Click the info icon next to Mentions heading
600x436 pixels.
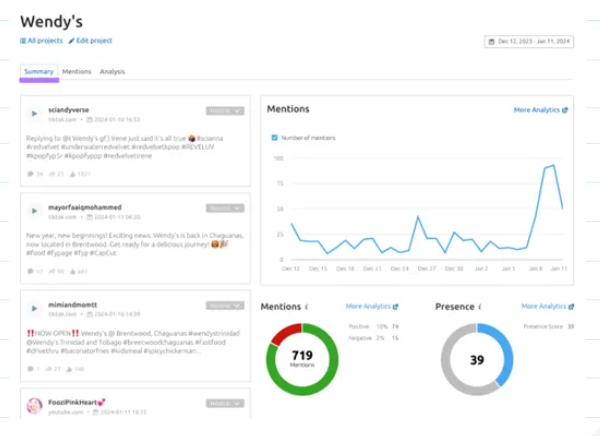point(307,307)
